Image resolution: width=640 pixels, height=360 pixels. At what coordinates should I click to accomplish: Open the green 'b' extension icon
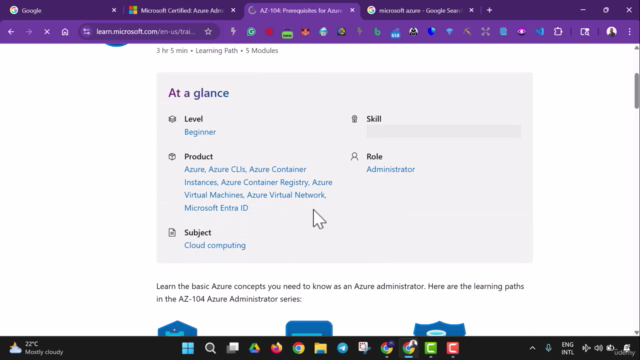(x=377, y=31)
